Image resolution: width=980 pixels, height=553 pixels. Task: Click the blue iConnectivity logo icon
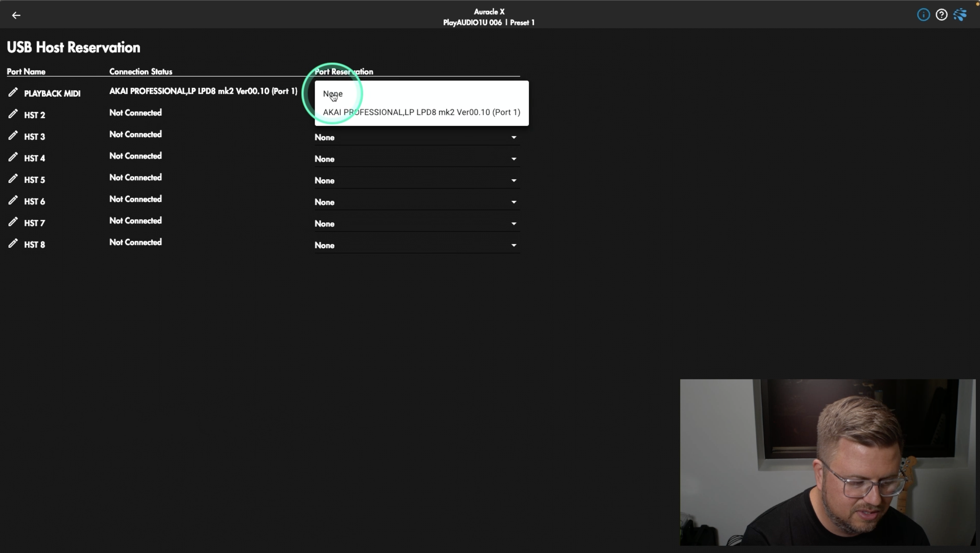(960, 15)
